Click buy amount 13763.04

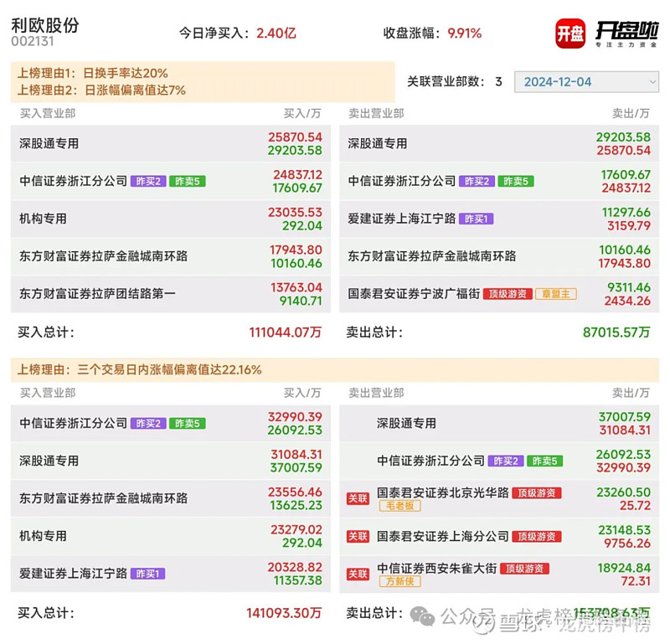296,287
